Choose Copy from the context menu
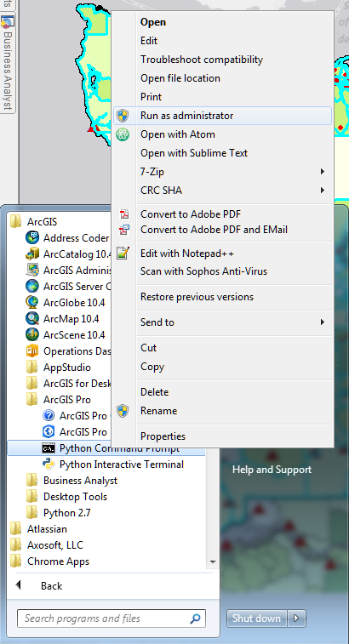This screenshot has height=644, width=349. pos(222,367)
